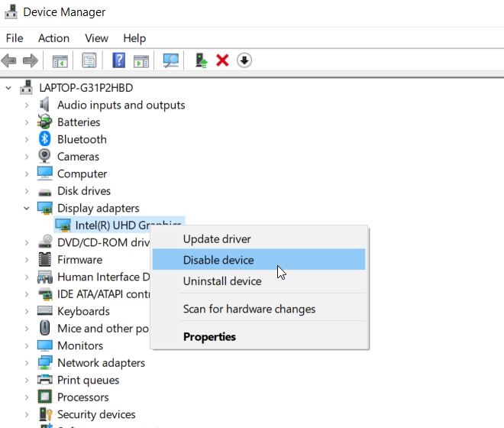Click the Print queues printer icon
The height and width of the screenshot is (428, 504).
pyautogui.click(x=45, y=380)
